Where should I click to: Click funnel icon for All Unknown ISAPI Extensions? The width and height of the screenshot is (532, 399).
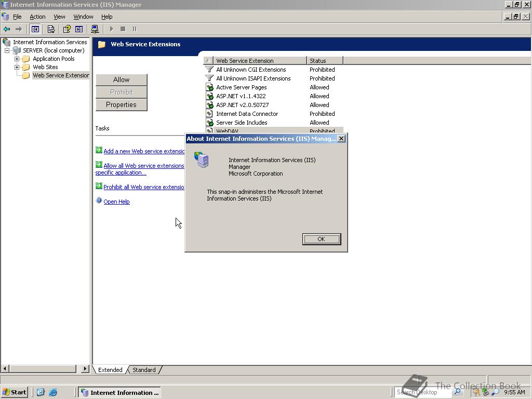click(x=209, y=78)
